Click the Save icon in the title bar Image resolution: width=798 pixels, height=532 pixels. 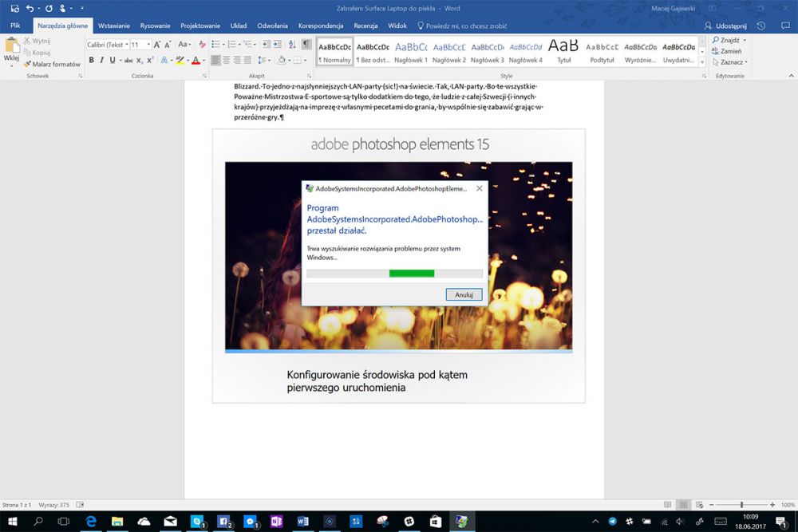[x=14, y=8]
